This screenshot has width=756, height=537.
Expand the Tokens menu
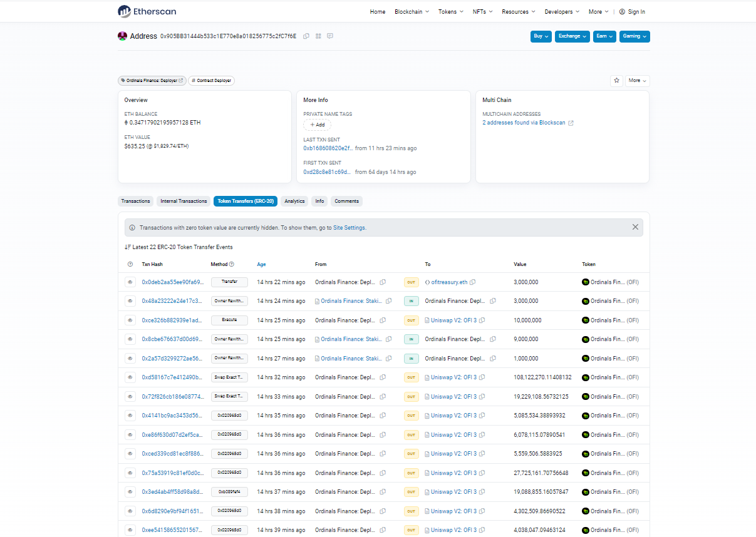[451, 12]
